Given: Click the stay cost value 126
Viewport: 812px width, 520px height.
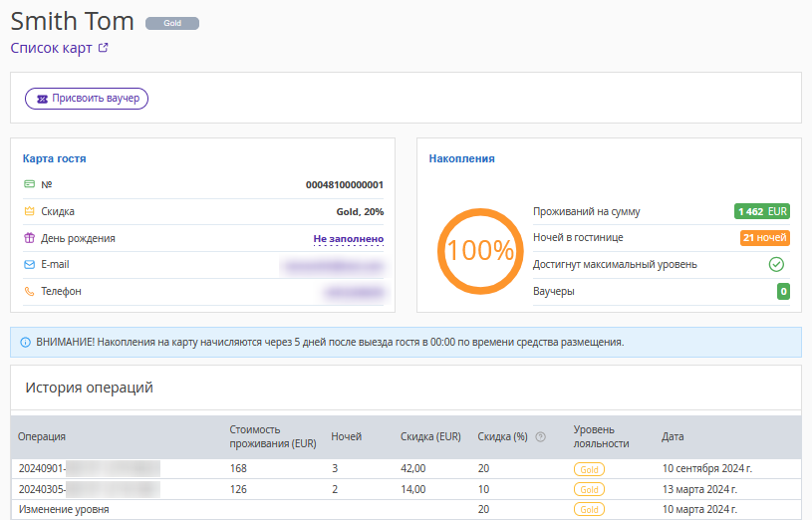Looking at the screenshot, I should pyautogui.click(x=238, y=489).
